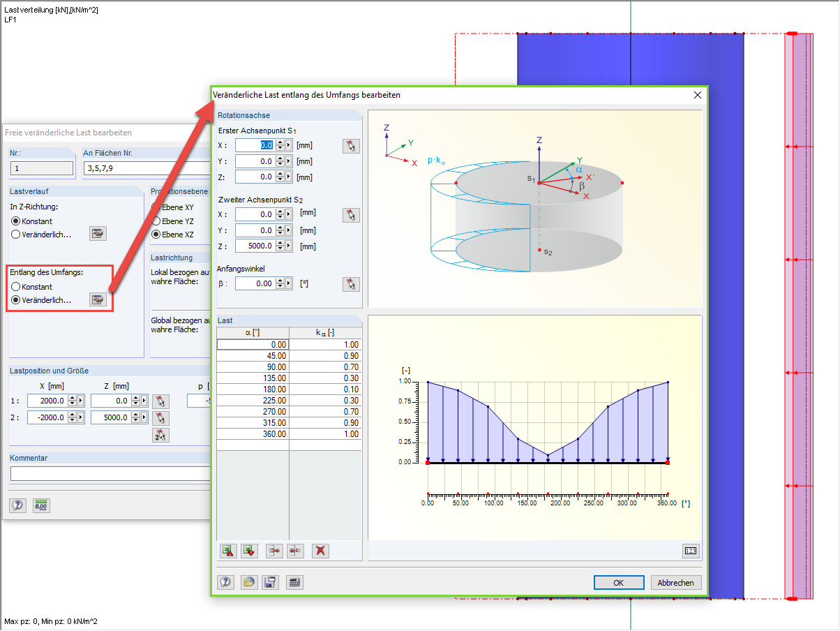Pick load position 2 graphically
The width and height of the screenshot is (840, 631).
click(160, 418)
